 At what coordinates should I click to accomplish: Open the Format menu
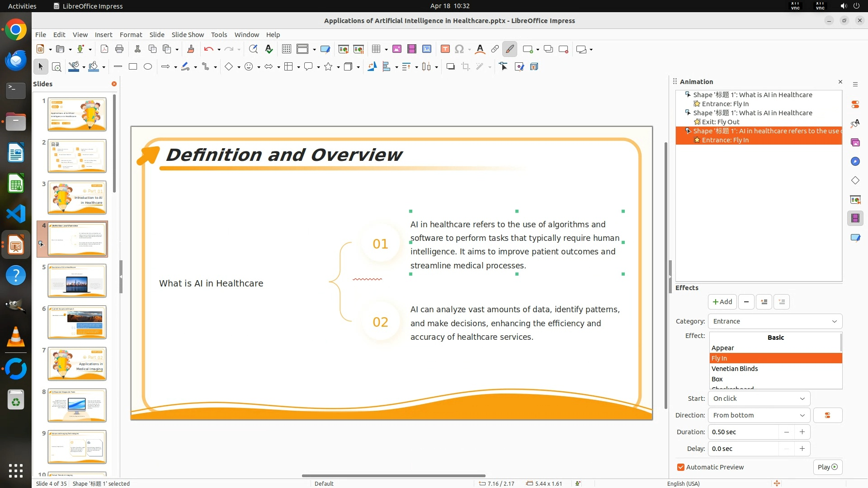click(x=131, y=35)
